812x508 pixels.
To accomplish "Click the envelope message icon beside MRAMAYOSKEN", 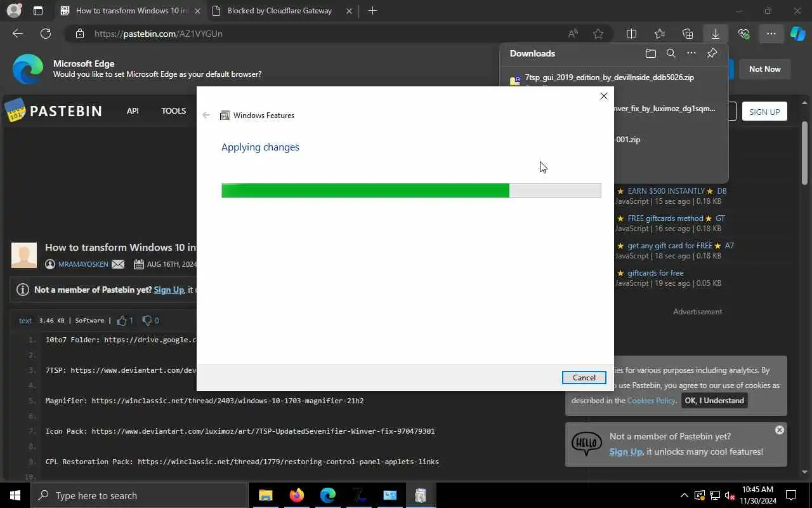I will click(118, 264).
